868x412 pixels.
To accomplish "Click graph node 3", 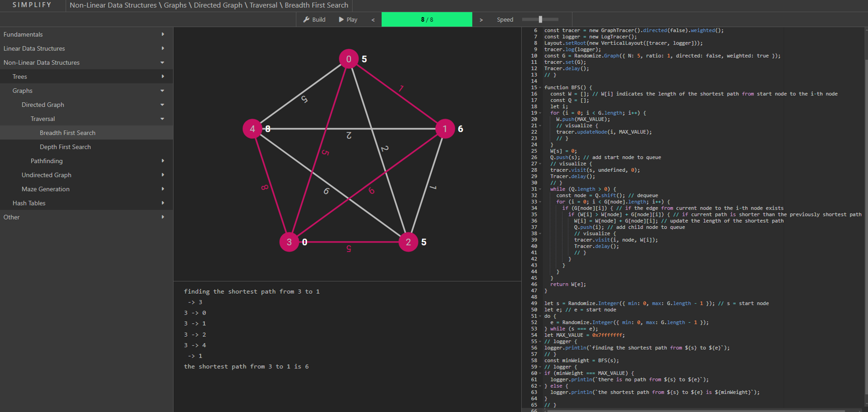I will click(289, 242).
